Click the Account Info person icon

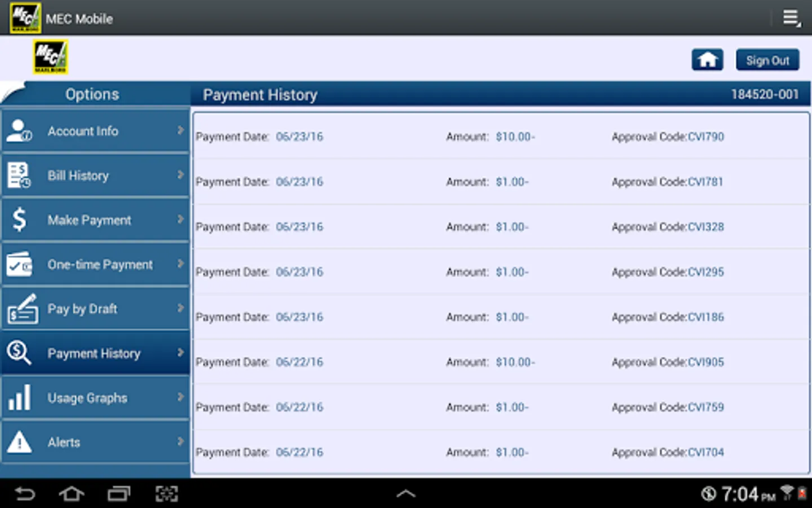(19, 130)
